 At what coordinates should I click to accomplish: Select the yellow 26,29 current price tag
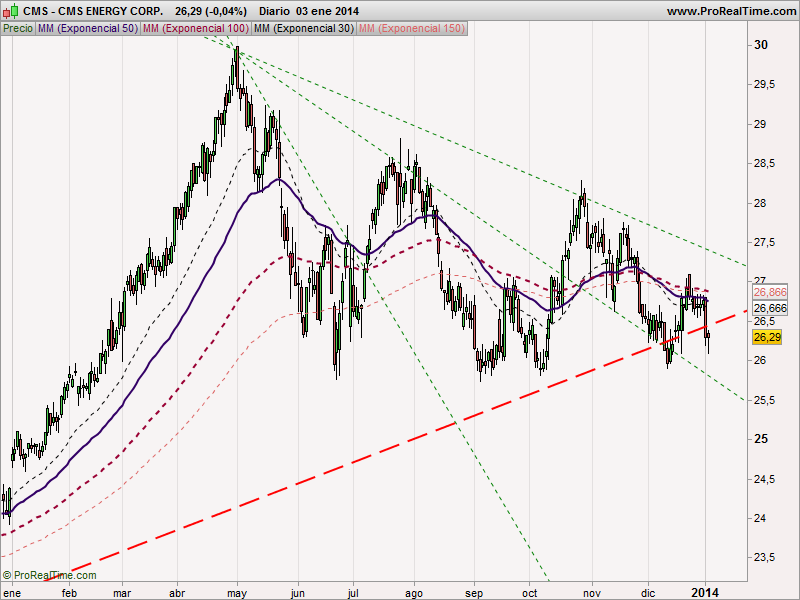click(x=767, y=337)
